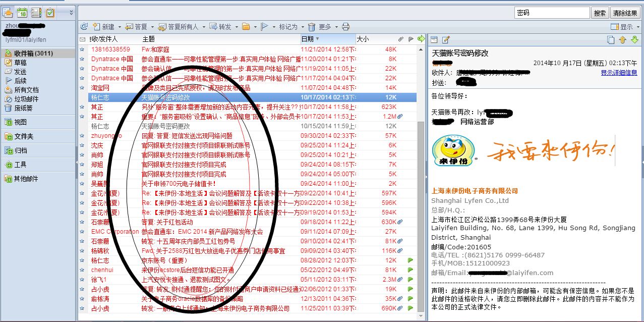Viewport: 644px width, 322px height.
Task: Open the 新建 dropdown arrow
Action: pos(119,27)
